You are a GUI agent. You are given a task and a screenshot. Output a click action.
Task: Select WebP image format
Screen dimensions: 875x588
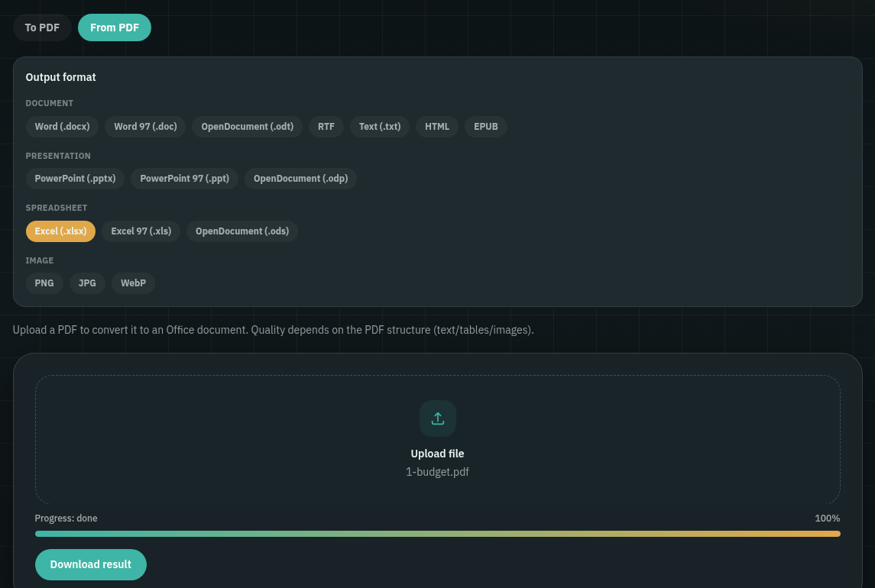(134, 283)
